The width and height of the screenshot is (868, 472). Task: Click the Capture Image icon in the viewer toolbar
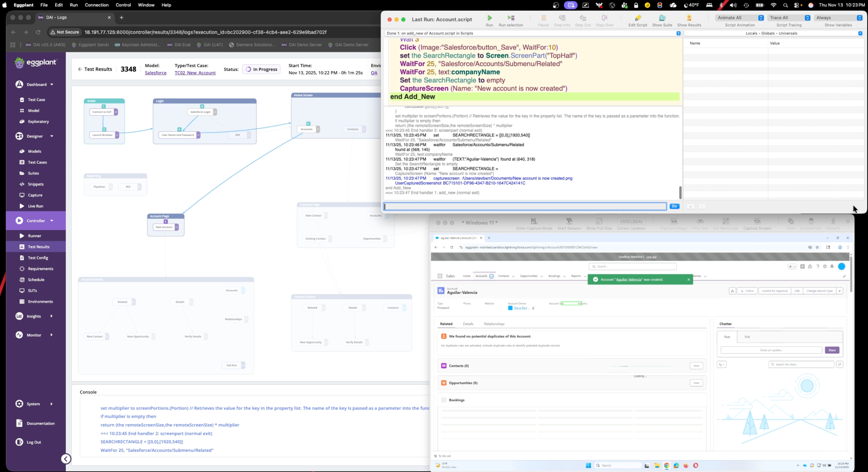click(x=674, y=221)
